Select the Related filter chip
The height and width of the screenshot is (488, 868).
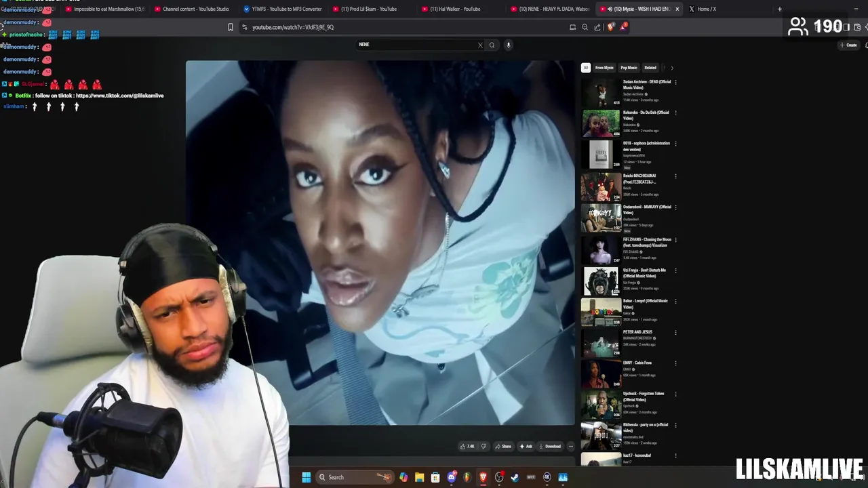click(x=650, y=68)
